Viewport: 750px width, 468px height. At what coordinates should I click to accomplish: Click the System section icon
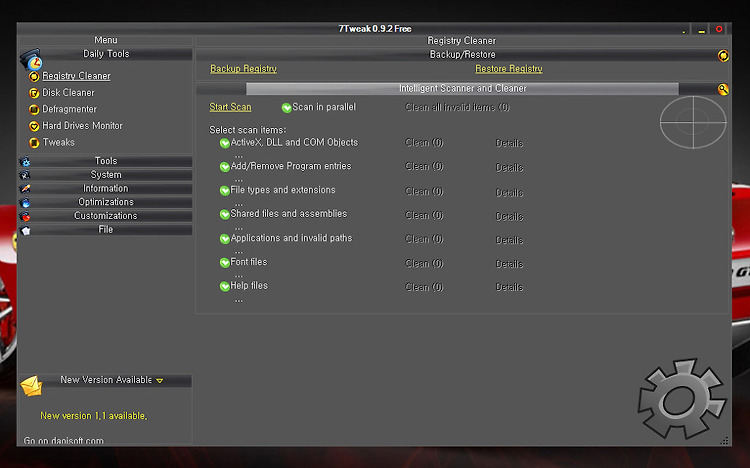(x=25, y=175)
